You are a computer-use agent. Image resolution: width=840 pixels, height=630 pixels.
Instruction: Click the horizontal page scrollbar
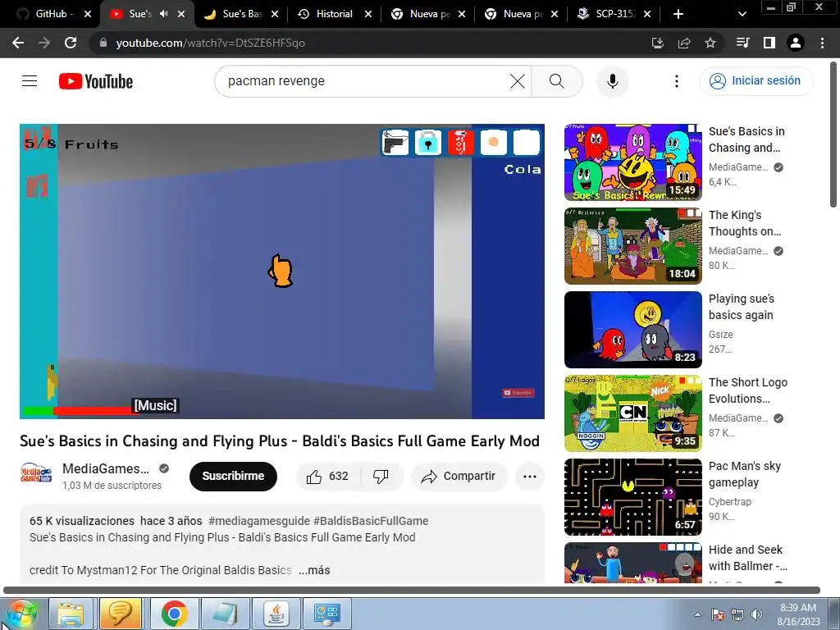(x=412, y=591)
